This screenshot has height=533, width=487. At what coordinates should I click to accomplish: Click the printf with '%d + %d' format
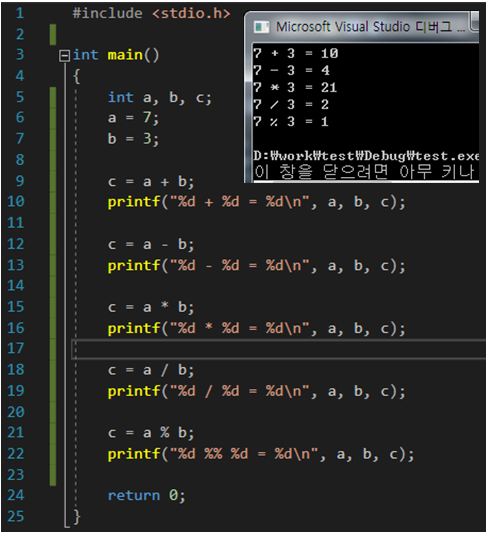[x=256, y=202]
